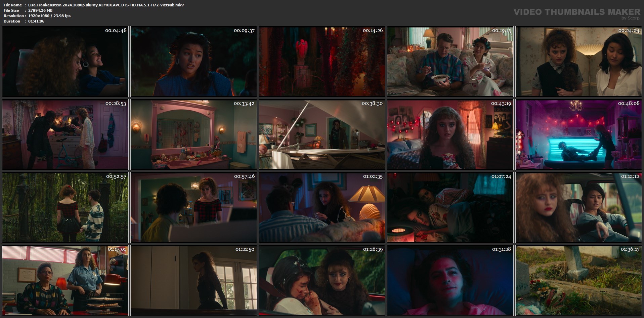Open the thumbnail at 00:19:15
Image resolution: width=644 pixels, height=318 pixels.
click(x=450, y=62)
